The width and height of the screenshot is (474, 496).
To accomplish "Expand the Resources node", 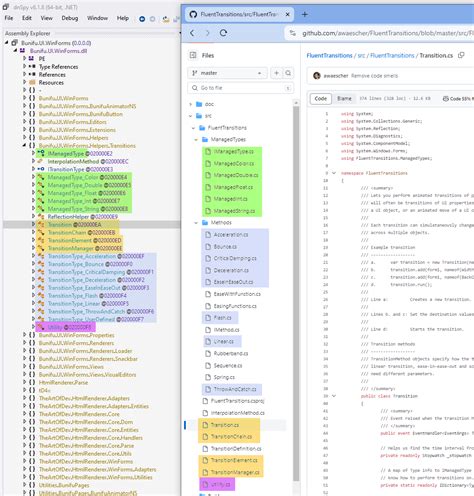I will (25, 82).
